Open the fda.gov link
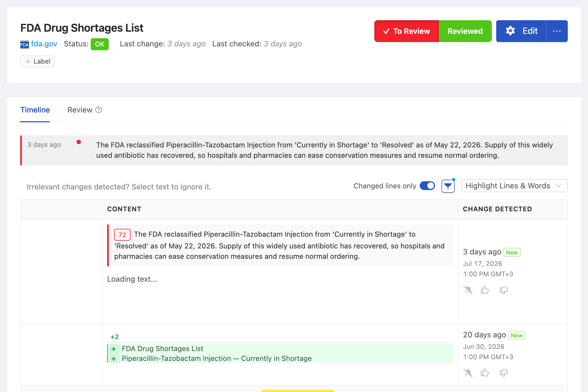This screenshot has height=392, width=588. coord(44,44)
